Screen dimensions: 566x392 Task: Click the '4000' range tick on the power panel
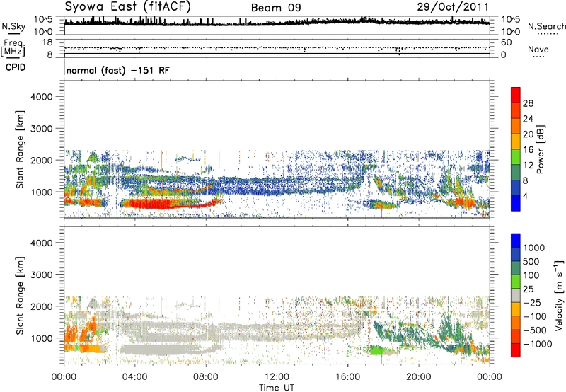tap(42, 97)
